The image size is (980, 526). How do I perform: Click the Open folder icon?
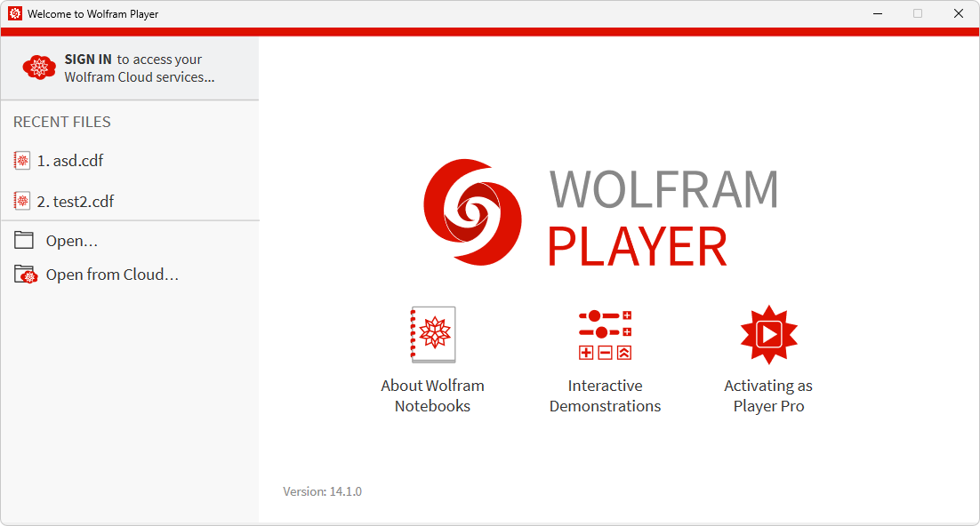coord(24,240)
